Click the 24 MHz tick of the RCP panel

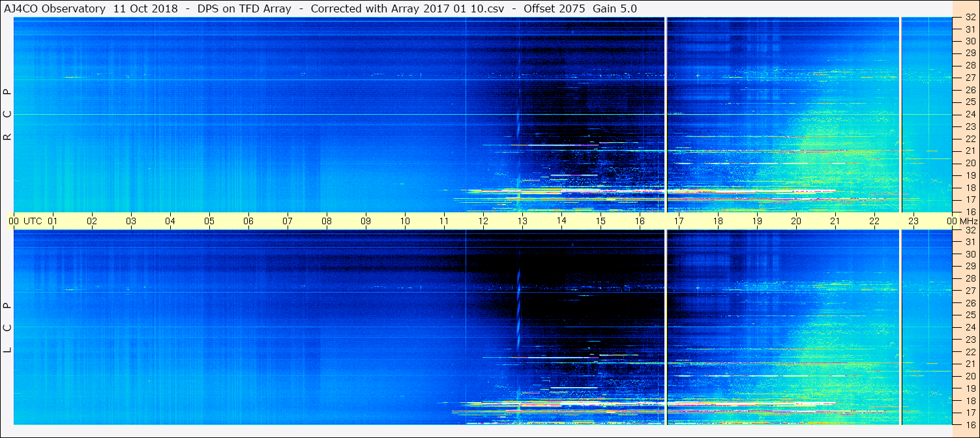(x=970, y=114)
